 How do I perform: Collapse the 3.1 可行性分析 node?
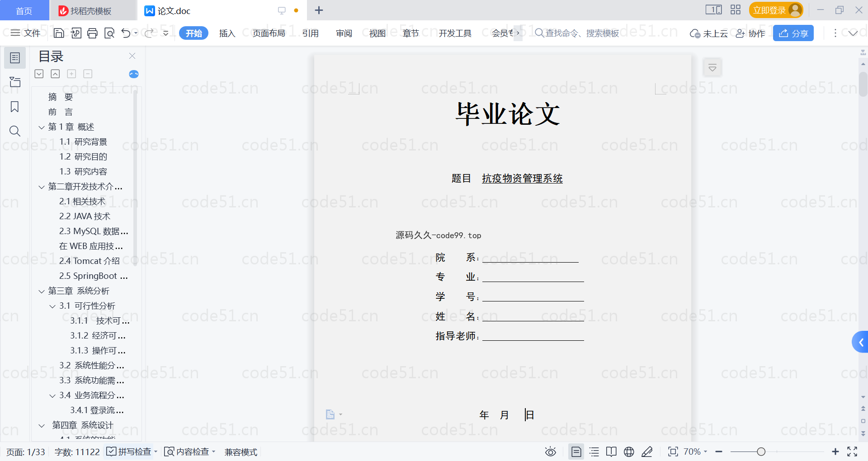pyautogui.click(x=52, y=306)
